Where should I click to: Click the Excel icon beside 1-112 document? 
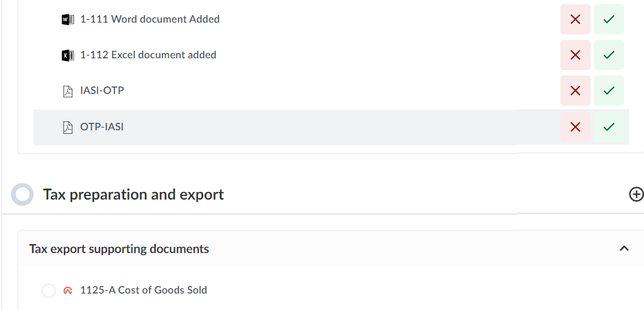coord(67,55)
